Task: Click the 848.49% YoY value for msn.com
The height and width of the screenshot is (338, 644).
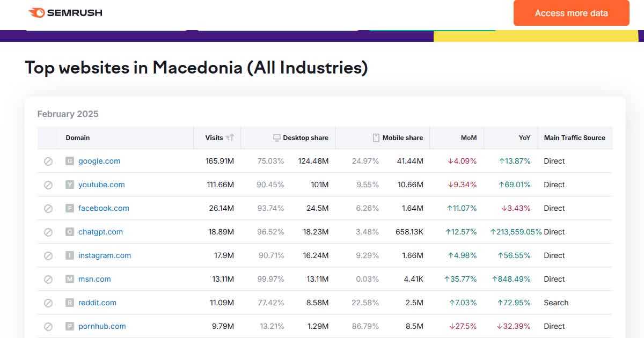Action: [x=511, y=279]
